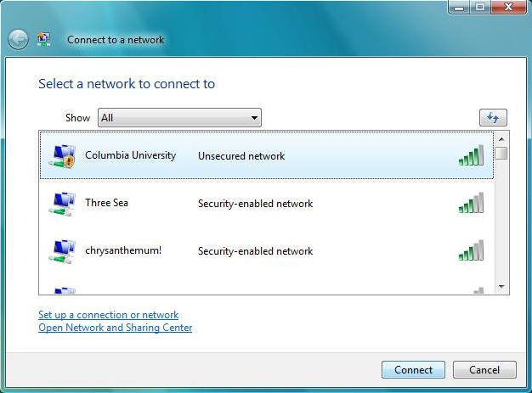Image resolution: width=532 pixels, height=393 pixels.
Task: Click the back arrow button
Action: click(18, 40)
